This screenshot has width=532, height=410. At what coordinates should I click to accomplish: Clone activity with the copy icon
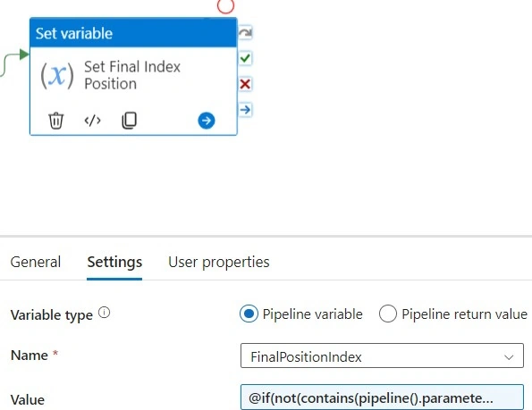[129, 121]
